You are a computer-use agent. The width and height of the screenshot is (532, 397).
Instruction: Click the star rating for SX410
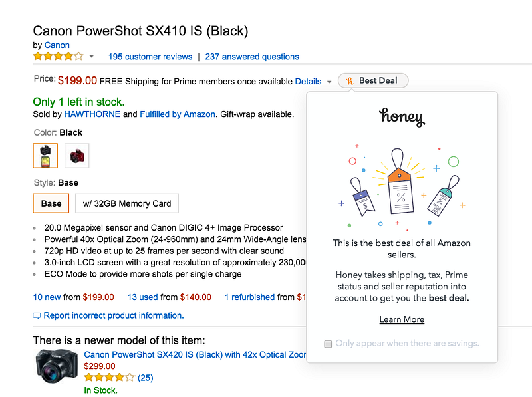tap(59, 57)
